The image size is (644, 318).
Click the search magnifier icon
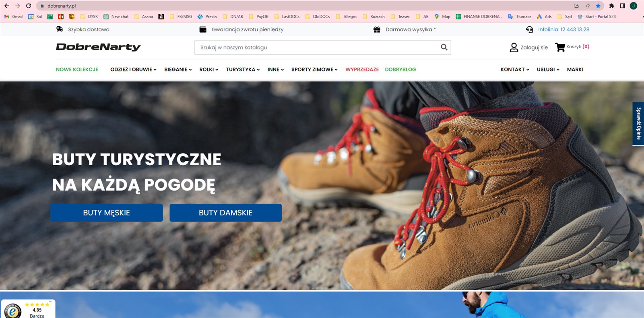click(x=444, y=47)
